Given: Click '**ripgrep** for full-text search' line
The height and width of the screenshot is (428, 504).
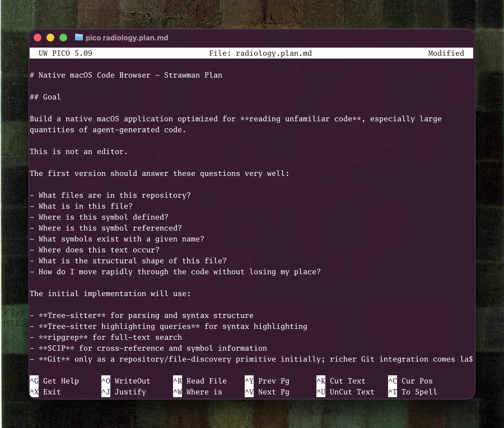Looking at the screenshot, I should (106, 337).
